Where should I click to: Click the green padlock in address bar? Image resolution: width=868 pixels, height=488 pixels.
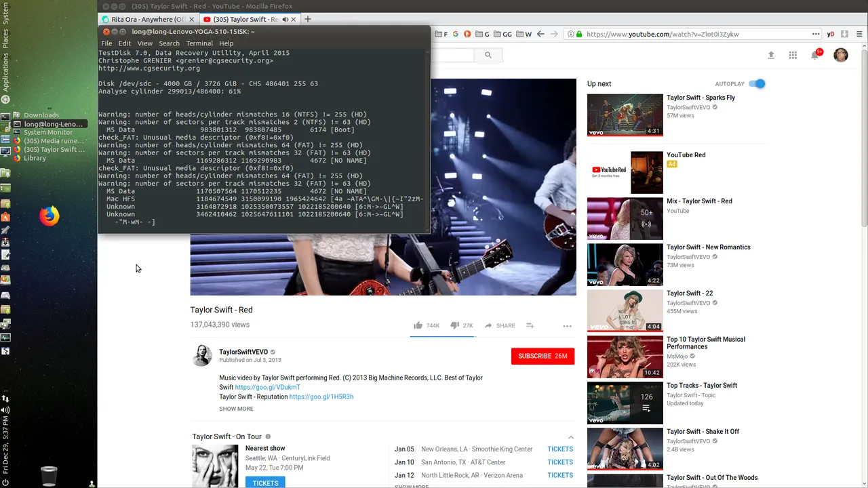(x=580, y=34)
